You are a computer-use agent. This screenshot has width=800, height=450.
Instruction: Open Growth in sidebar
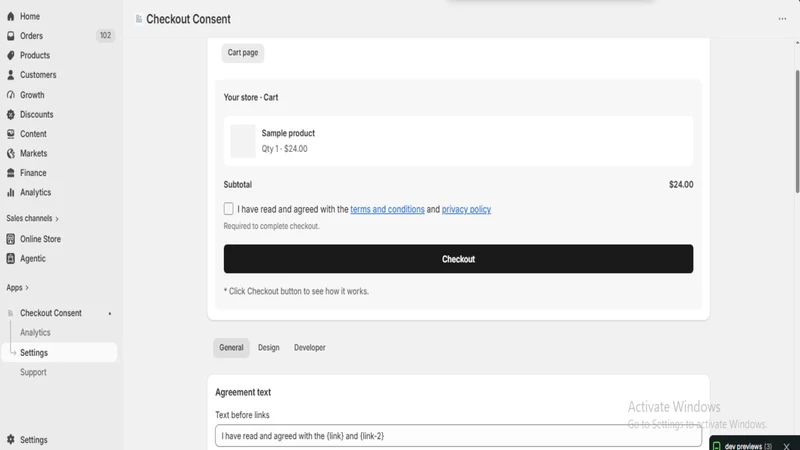(32, 95)
